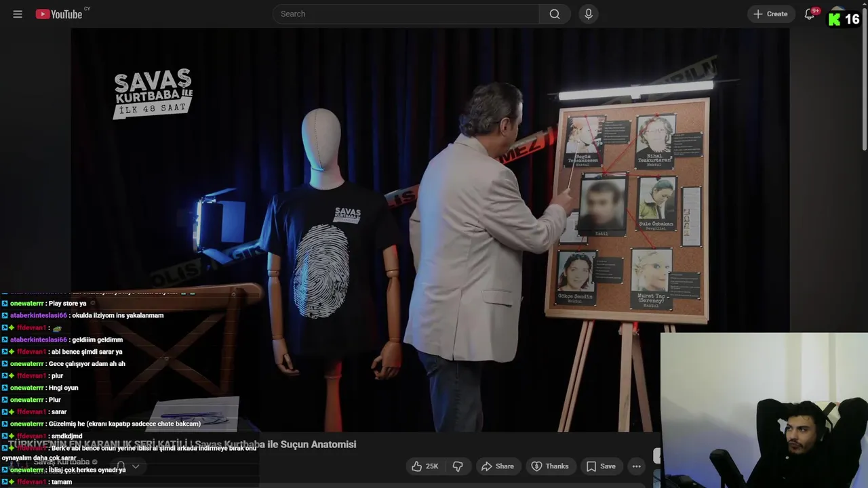
Task: Click the chat message 'Play store ya'
Action: [x=67, y=304]
